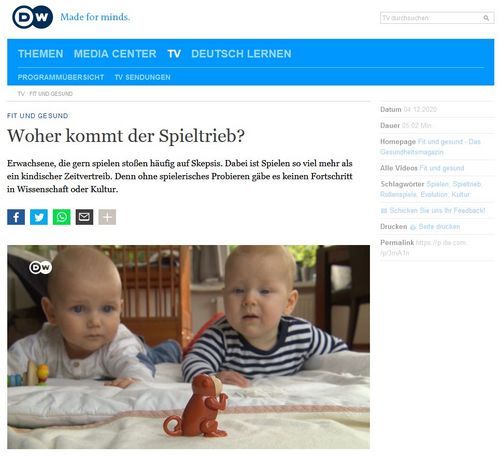This screenshot has height=460, width=500.
Task: Share article on Facebook
Action: 16,217
